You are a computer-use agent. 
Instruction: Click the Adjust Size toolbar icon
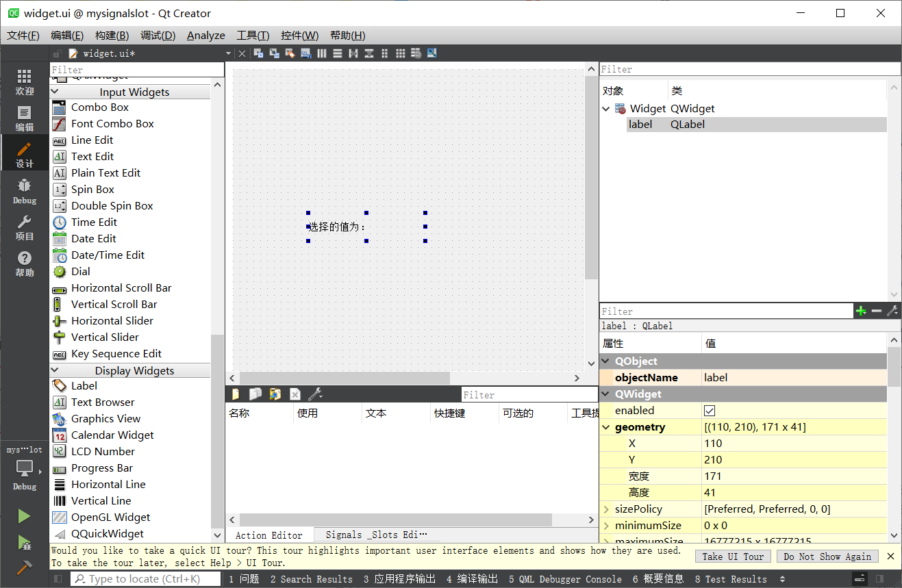coord(432,53)
